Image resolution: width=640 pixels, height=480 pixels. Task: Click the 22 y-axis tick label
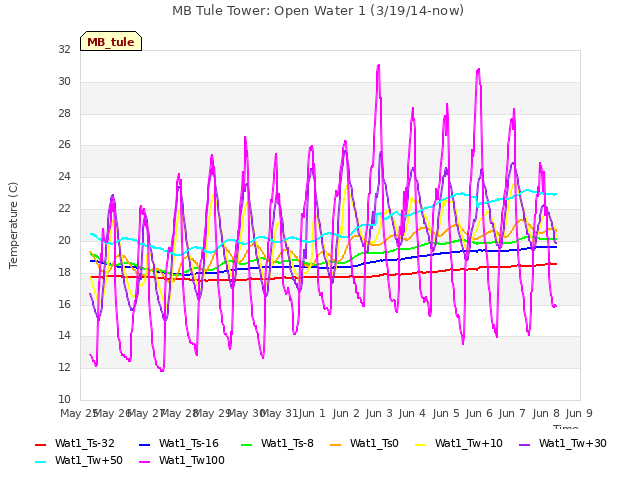(64, 209)
